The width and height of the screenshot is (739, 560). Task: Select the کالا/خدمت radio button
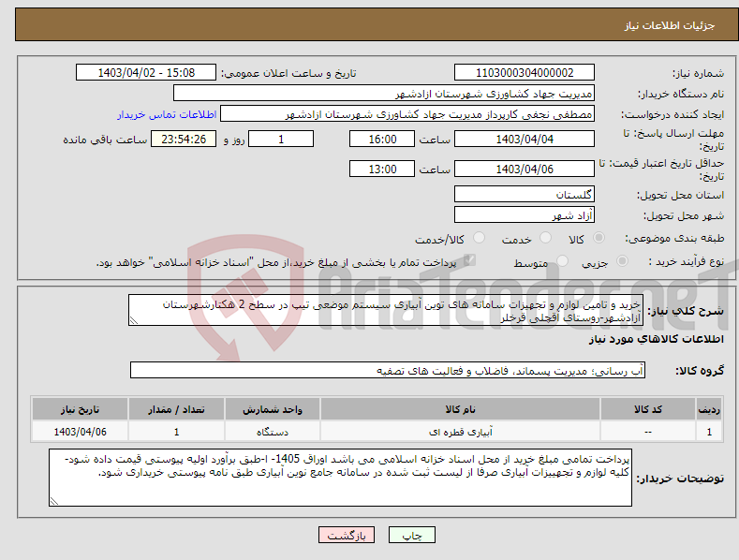[479, 238]
